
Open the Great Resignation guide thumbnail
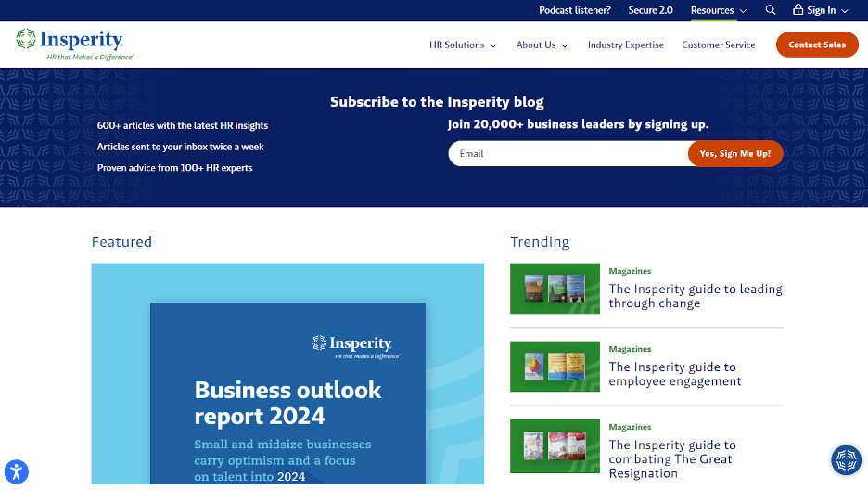click(x=555, y=445)
